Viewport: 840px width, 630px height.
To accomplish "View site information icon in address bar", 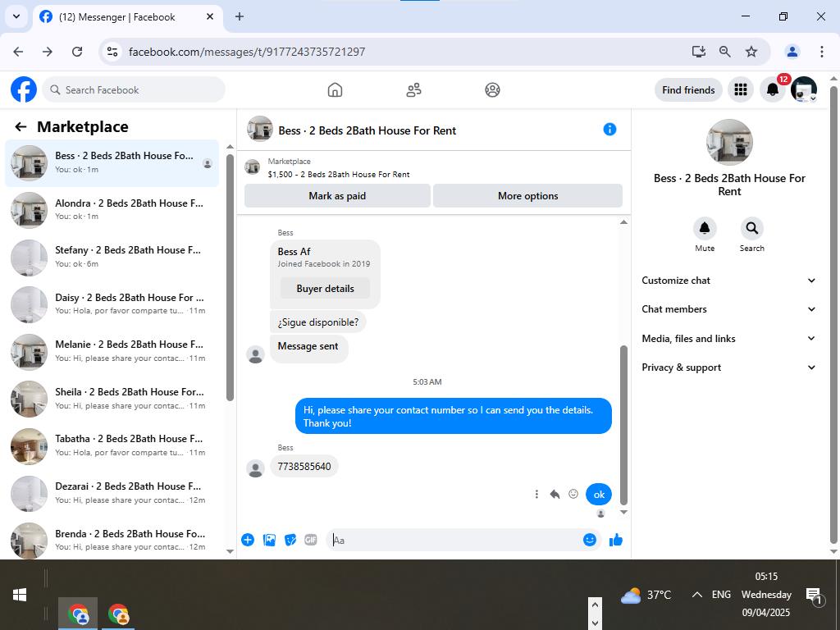I will tap(112, 52).
